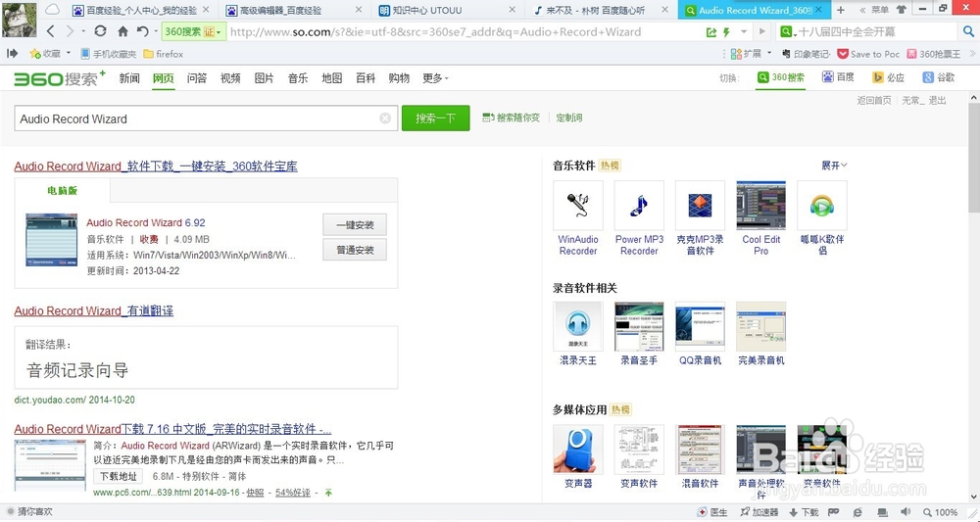This screenshot has width=980, height=522.
Task: Switch search engine to 百度
Action: [x=838, y=77]
